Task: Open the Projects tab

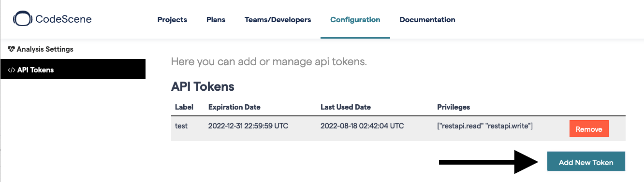Action: coord(172,20)
